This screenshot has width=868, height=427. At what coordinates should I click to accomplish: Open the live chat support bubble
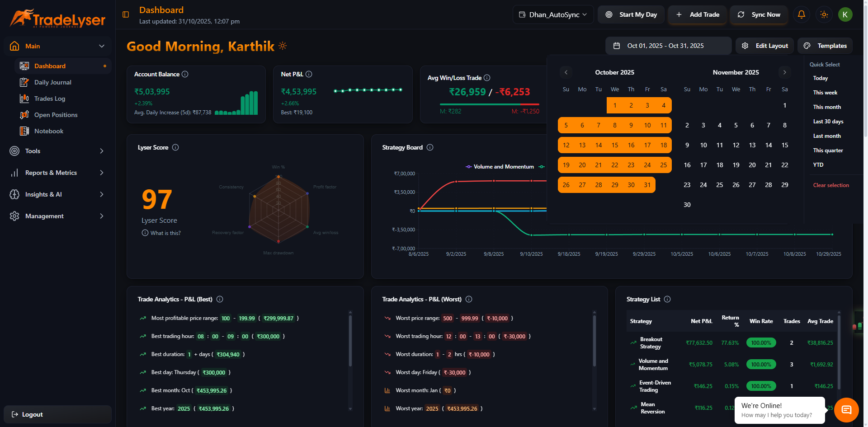[x=846, y=410]
